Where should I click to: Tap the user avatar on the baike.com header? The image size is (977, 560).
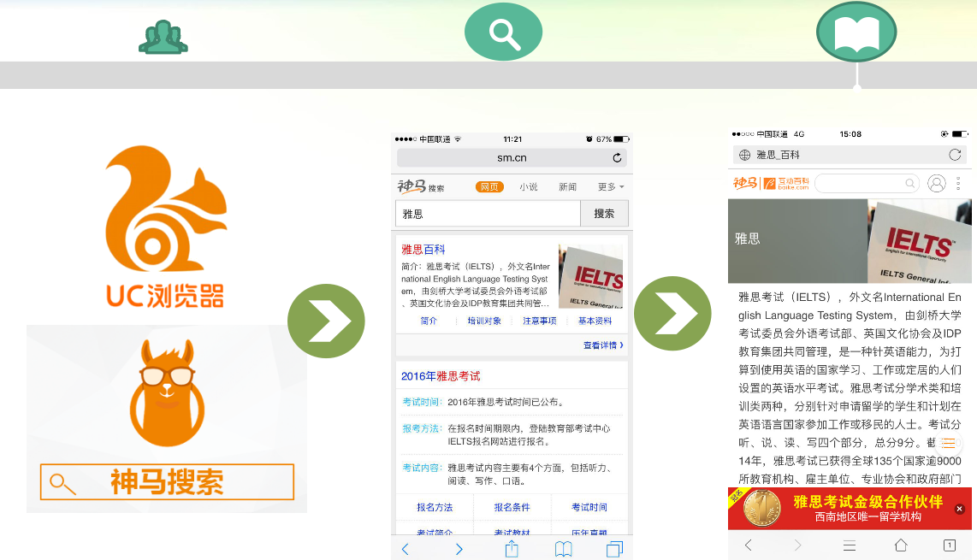point(937,183)
